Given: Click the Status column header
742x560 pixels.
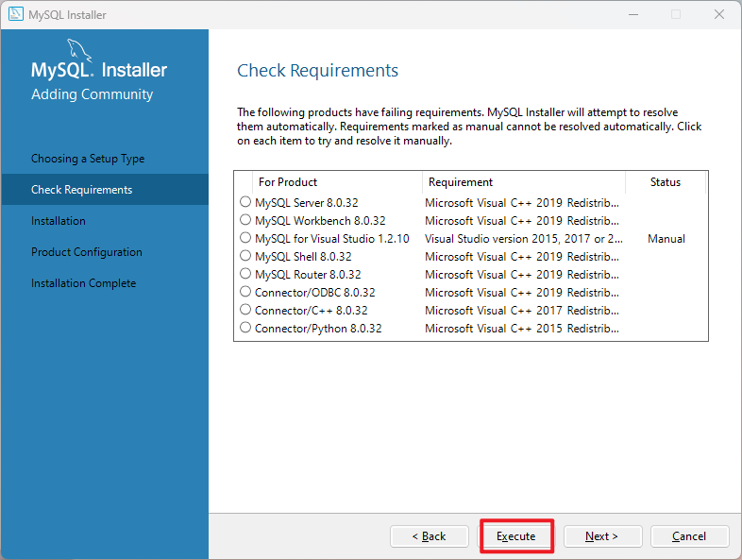Looking at the screenshot, I should [x=665, y=182].
